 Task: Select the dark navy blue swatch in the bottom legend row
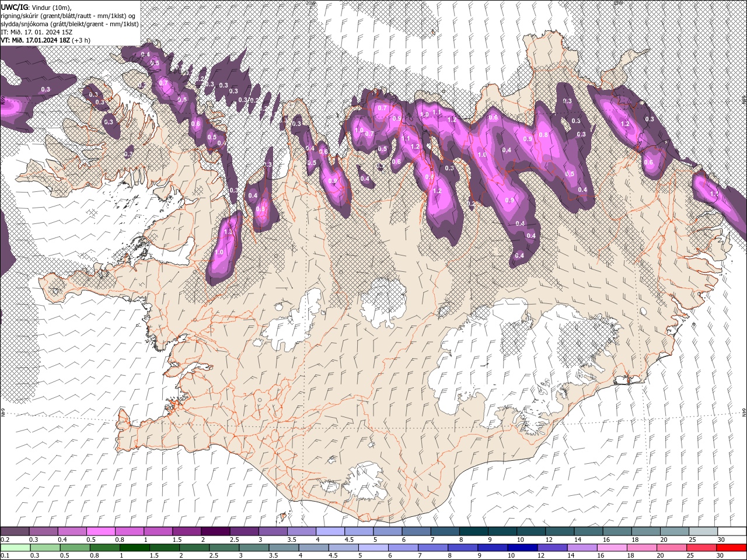pos(522,547)
